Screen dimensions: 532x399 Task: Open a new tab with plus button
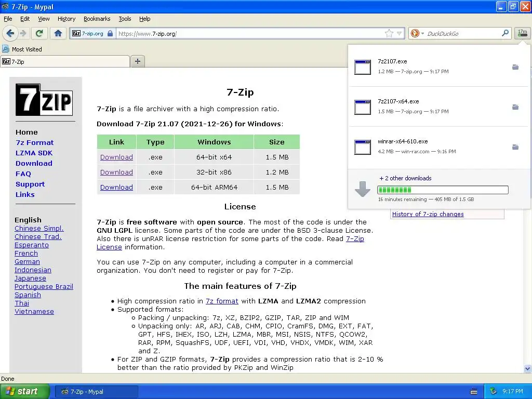pyautogui.click(x=137, y=61)
